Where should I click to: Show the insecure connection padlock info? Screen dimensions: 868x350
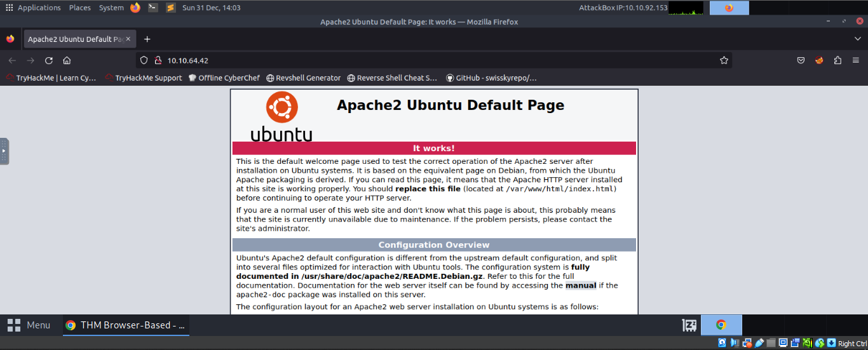158,60
